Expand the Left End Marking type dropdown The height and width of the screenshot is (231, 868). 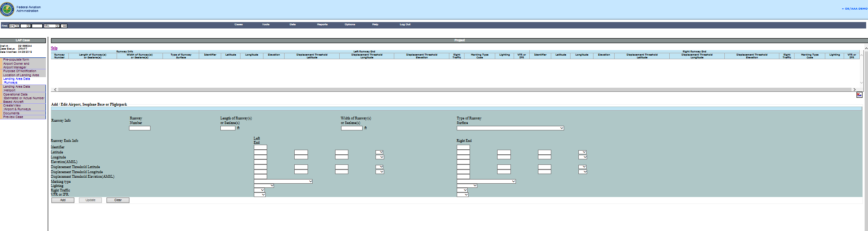click(x=283, y=181)
